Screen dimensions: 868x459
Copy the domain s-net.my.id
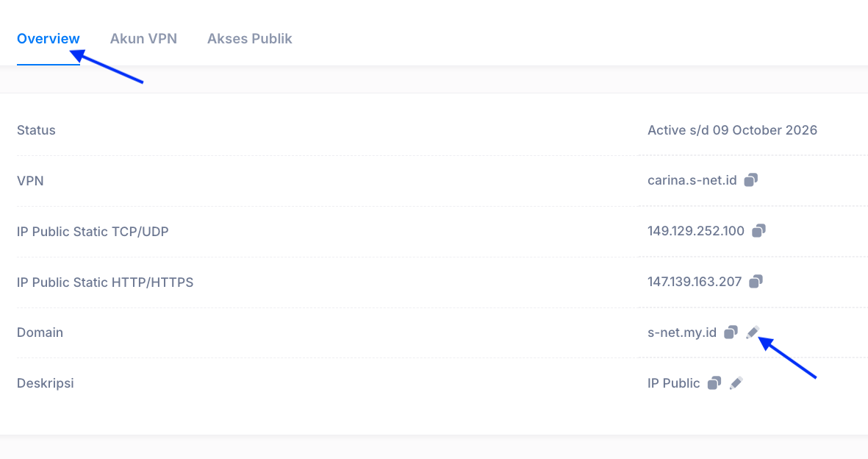tap(731, 332)
